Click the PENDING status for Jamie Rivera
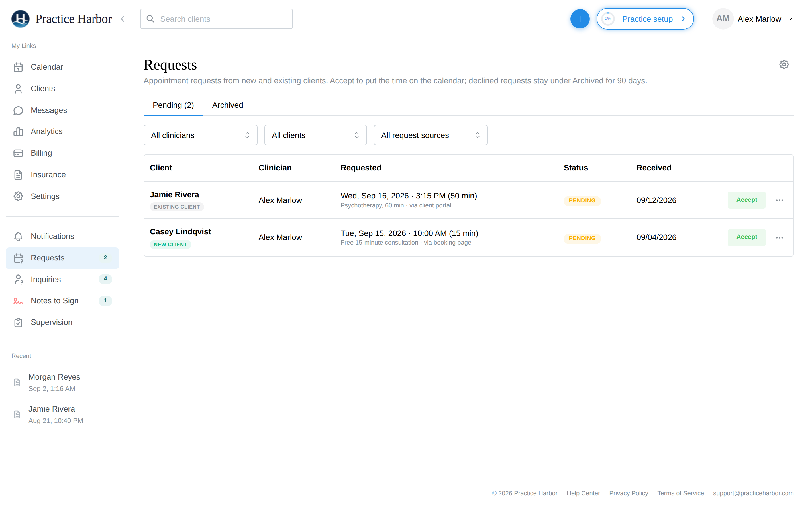 click(582, 201)
